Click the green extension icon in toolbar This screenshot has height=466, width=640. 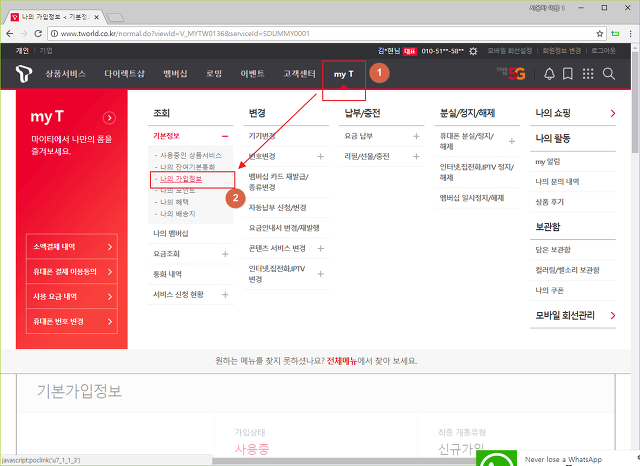pyautogui.click(x=615, y=33)
